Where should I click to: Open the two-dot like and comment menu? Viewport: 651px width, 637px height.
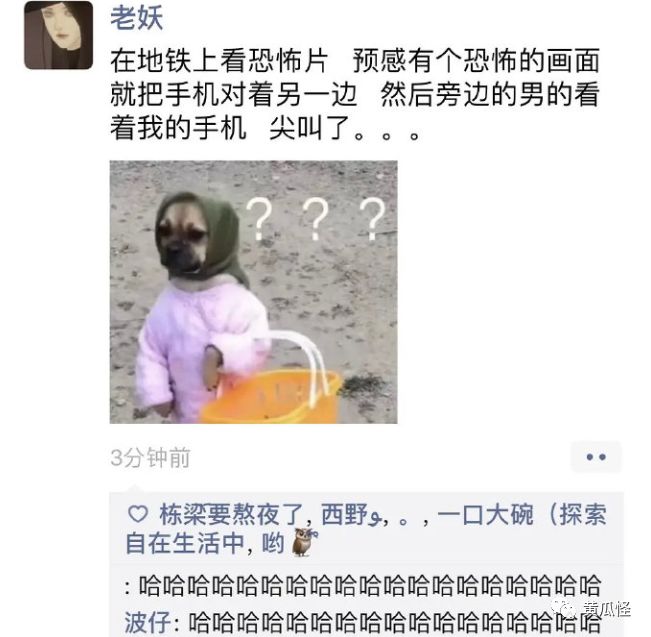click(x=596, y=457)
